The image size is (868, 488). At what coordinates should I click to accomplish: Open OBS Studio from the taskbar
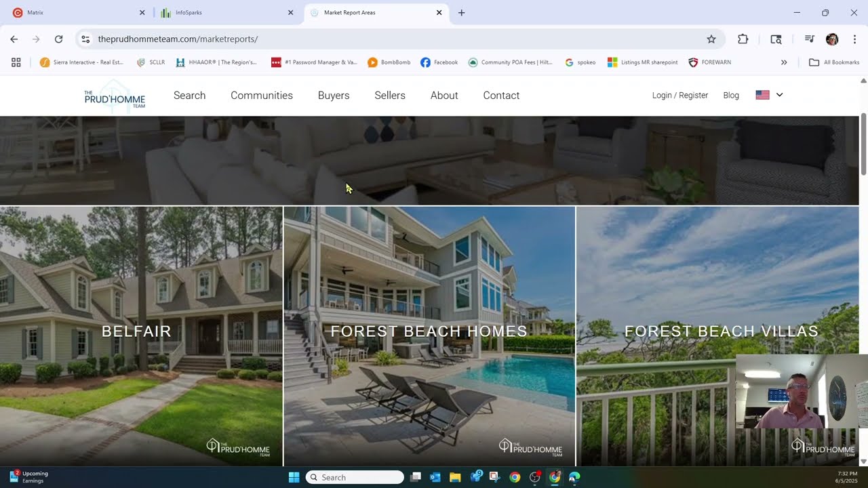535,477
